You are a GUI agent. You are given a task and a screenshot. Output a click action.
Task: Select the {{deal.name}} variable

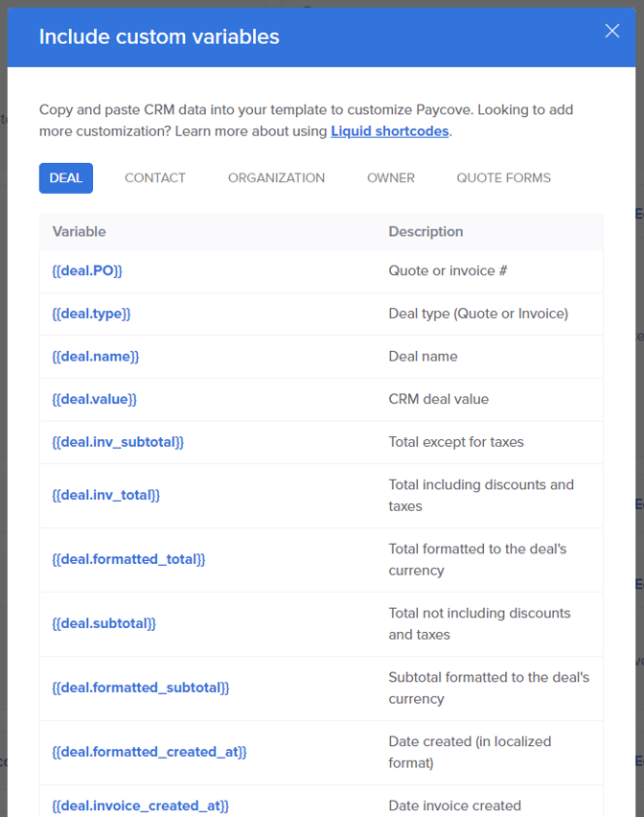[95, 357]
